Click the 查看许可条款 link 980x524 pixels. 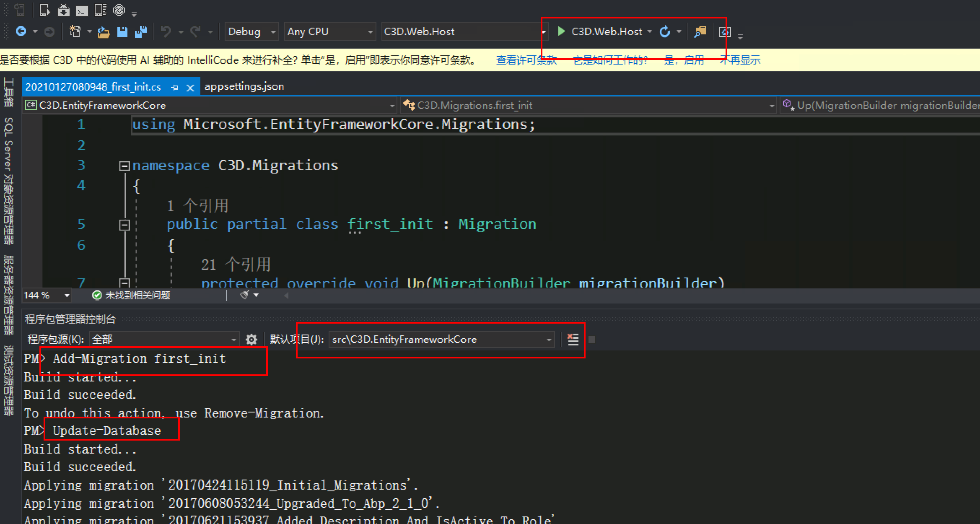526,60
